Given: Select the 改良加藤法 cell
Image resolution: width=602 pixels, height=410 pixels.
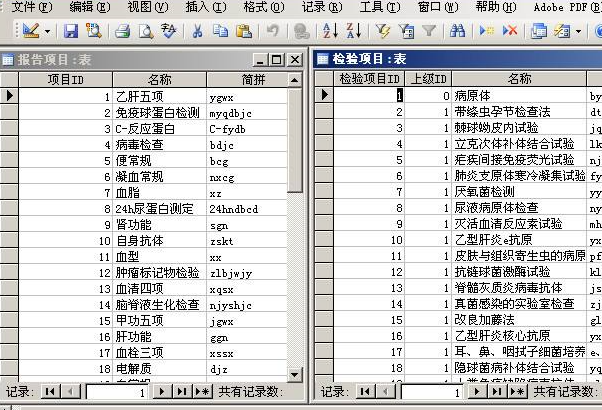Looking at the screenshot, I should [519, 319].
